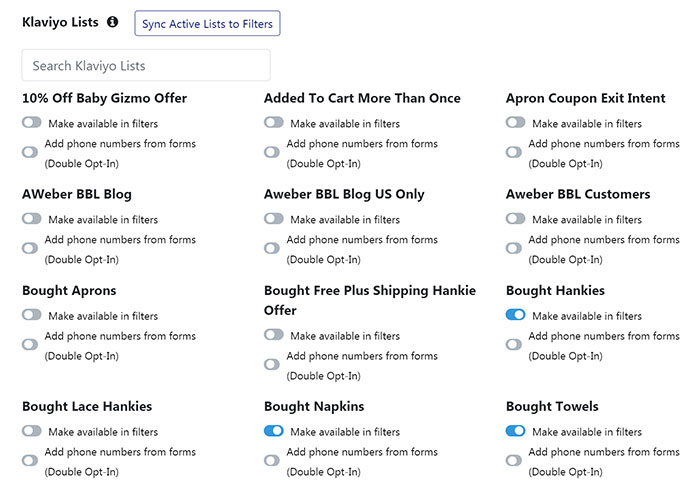Turn on filters for Bought Free Plus Shipping Hankie Offer
The width and height of the screenshot is (700, 490).
coord(274,335)
